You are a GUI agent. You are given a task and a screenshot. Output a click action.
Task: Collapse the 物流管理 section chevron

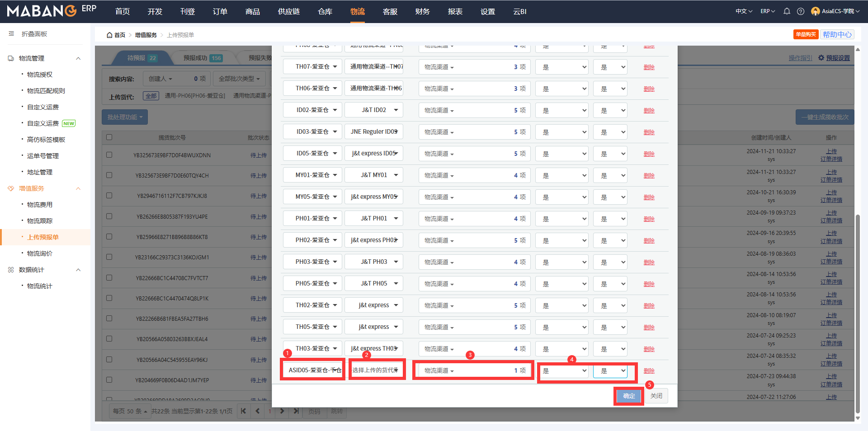(x=78, y=58)
